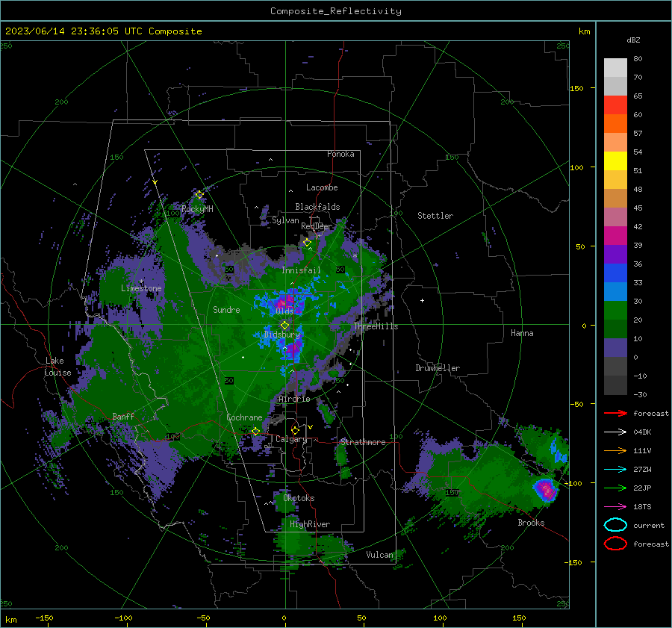Select the bright green 30-20 dBZ swatch
This screenshot has width=672, height=628.
[615, 310]
